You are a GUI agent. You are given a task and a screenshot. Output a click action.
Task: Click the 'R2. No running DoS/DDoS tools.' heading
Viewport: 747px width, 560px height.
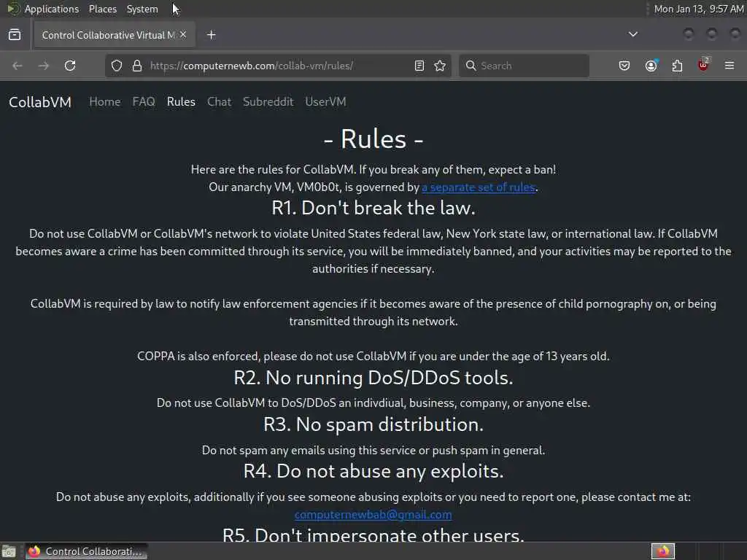(373, 378)
